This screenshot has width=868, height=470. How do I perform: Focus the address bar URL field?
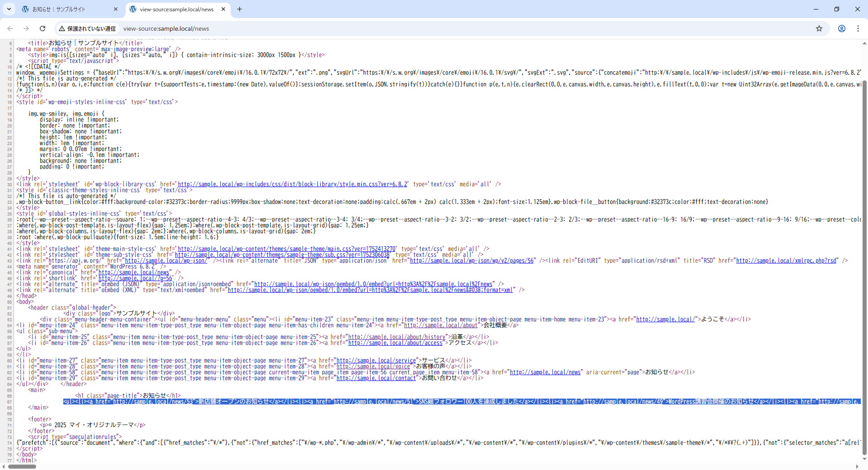tap(466, 28)
